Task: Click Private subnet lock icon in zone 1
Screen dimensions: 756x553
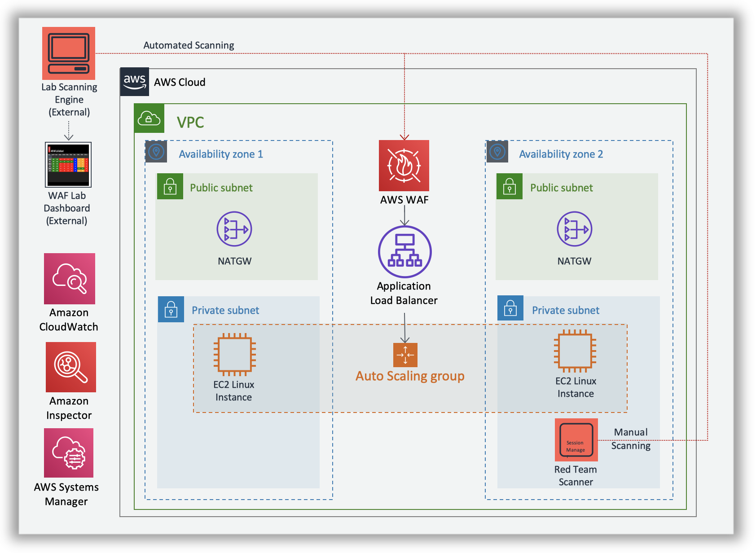Action: click(x=171, y=309)
